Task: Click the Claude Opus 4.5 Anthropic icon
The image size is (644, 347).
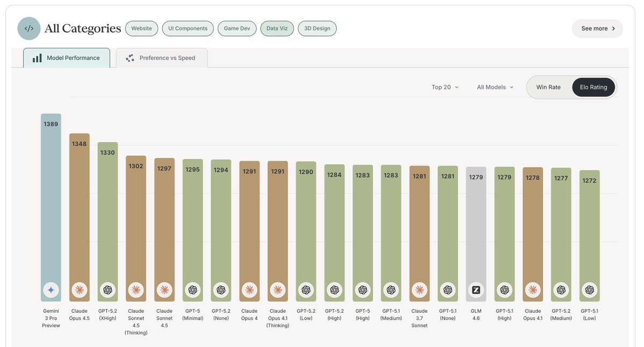Action: (x=79, y=290)
